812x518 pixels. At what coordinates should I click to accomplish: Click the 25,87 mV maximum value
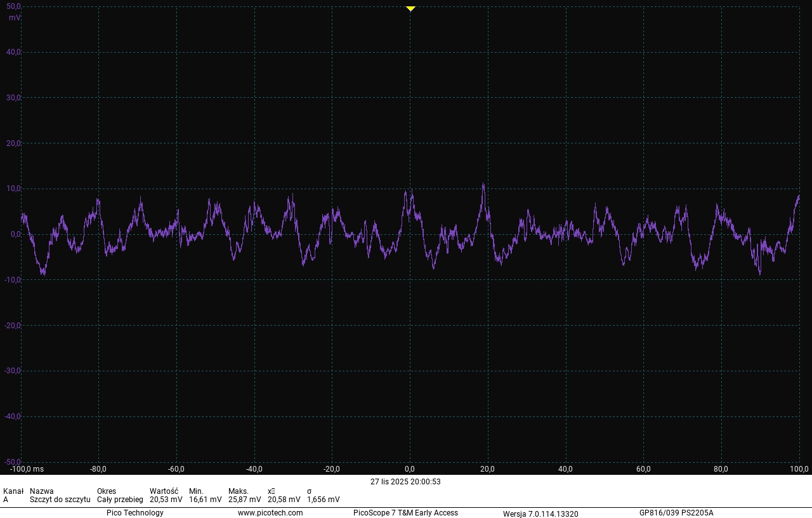pos(244,500)
